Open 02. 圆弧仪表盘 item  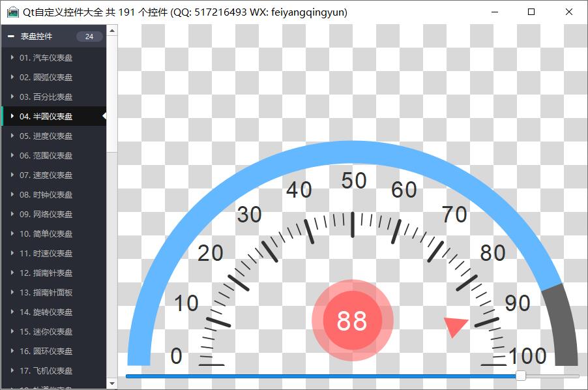(x=46, y=78)
